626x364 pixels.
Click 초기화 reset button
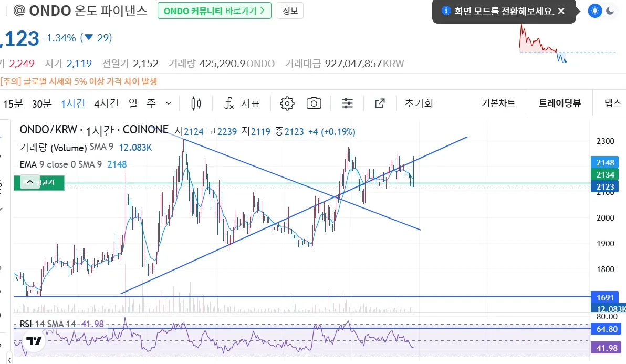pos(419,103)
